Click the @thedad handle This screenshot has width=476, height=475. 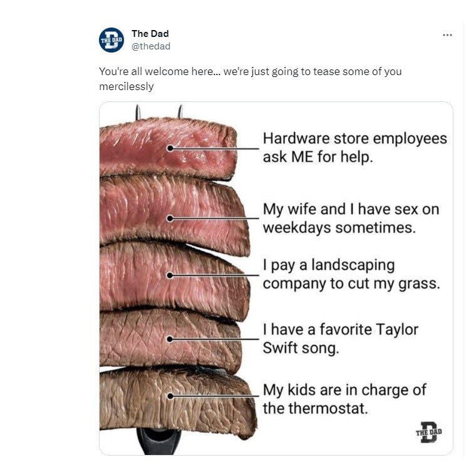click(x=150, y=46)
